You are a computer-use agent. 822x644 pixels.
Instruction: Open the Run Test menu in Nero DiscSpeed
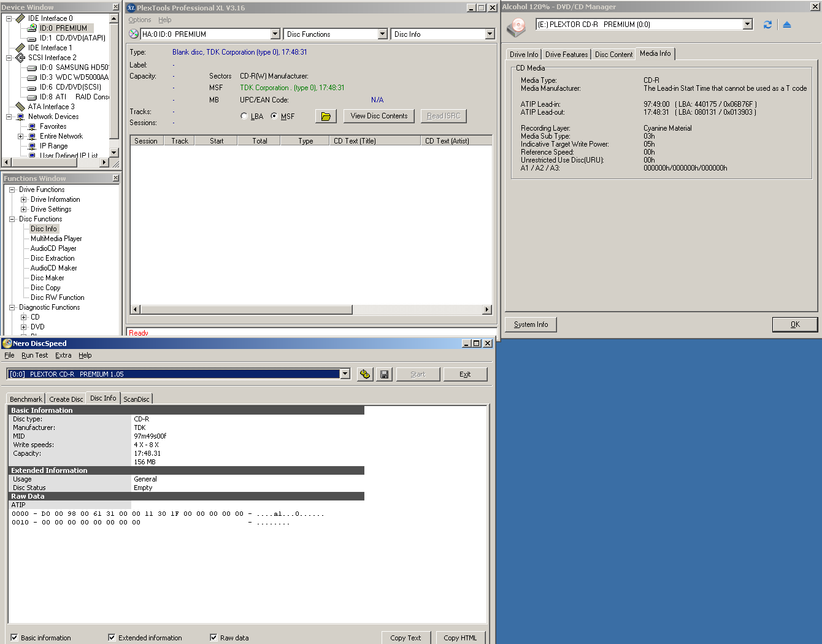(34, 355)
